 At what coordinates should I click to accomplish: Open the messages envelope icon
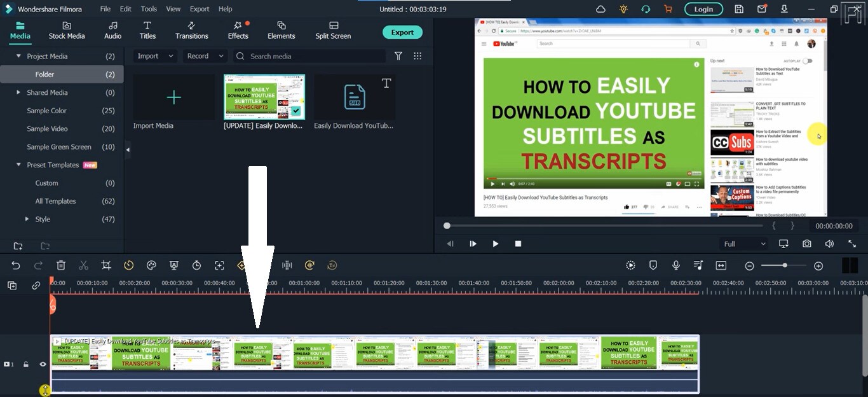762,9
